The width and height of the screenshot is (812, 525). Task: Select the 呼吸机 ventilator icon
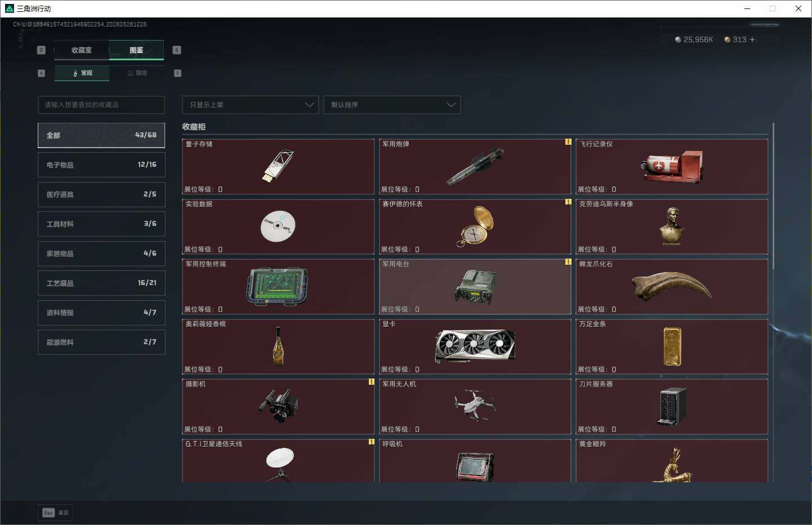coord(475,467)
